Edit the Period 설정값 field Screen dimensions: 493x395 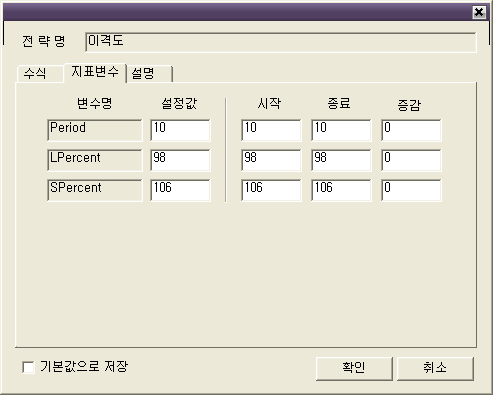(x=180, y=130)
